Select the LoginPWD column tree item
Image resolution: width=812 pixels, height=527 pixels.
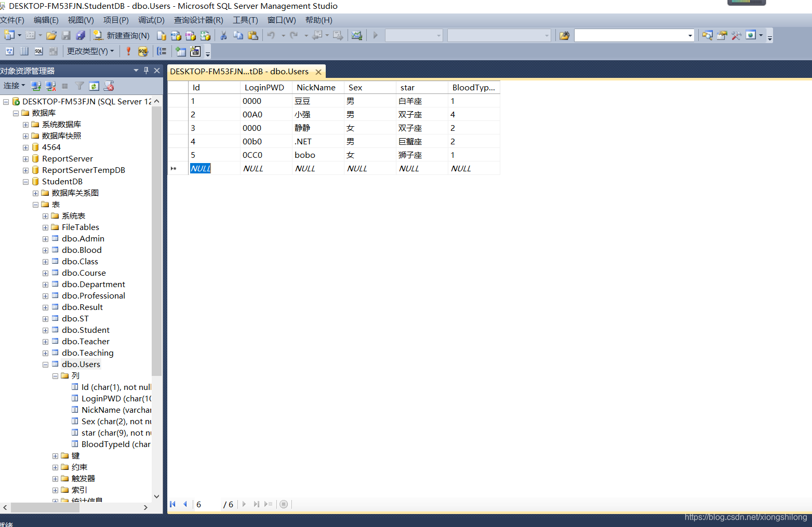tap(116, 399)
